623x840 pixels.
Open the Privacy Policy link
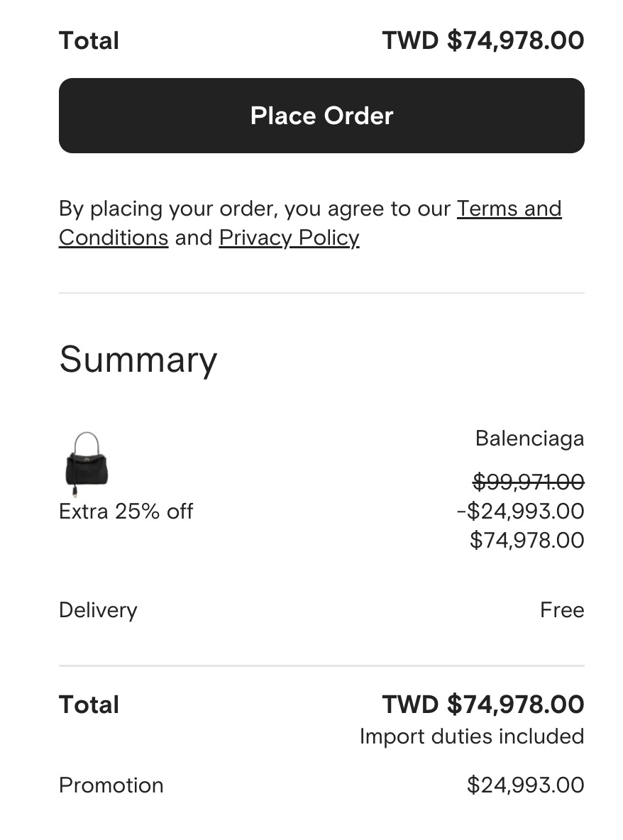289,238
